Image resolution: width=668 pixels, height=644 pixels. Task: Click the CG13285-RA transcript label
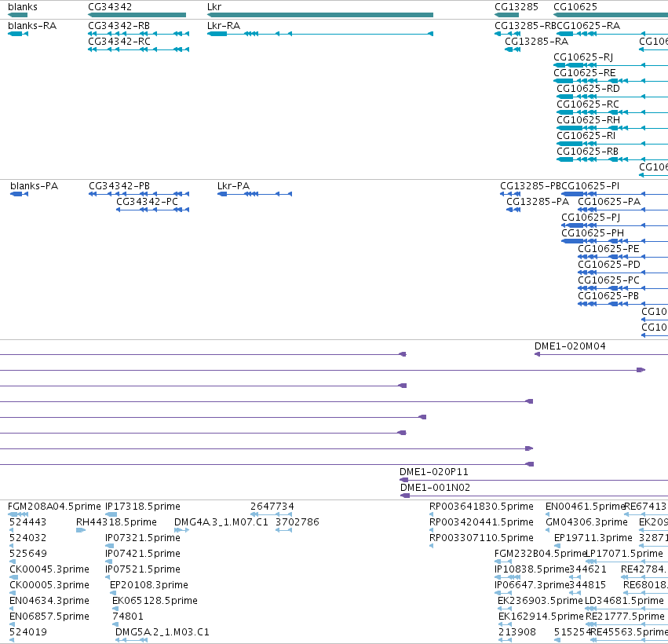[536, 42]
